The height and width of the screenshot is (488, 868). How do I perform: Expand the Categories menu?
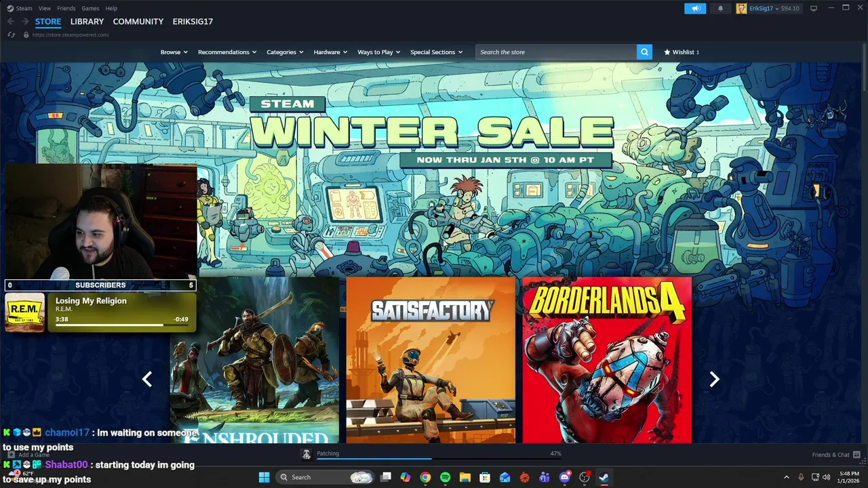coord(285,52)
